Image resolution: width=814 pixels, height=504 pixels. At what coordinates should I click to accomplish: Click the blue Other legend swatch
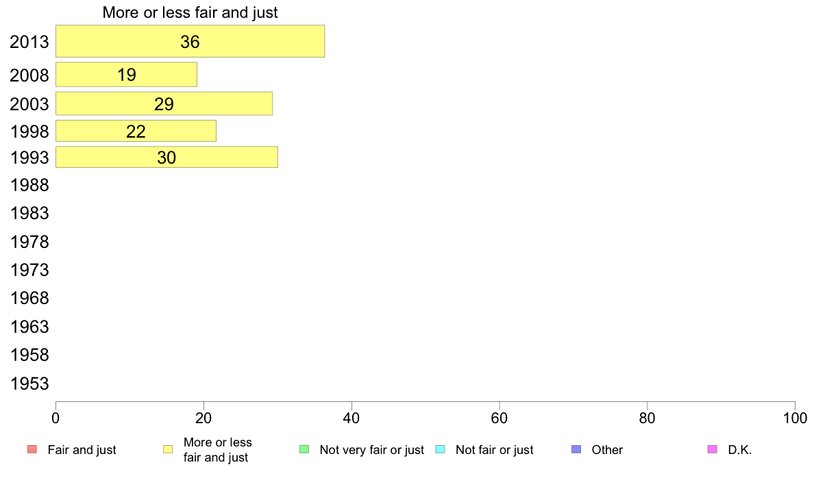[576, 449]
